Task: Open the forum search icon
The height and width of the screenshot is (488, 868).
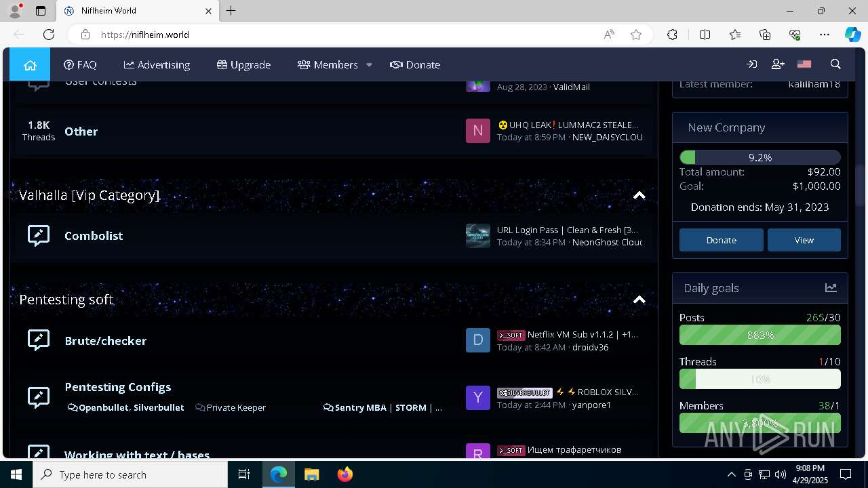Action: 835,64
